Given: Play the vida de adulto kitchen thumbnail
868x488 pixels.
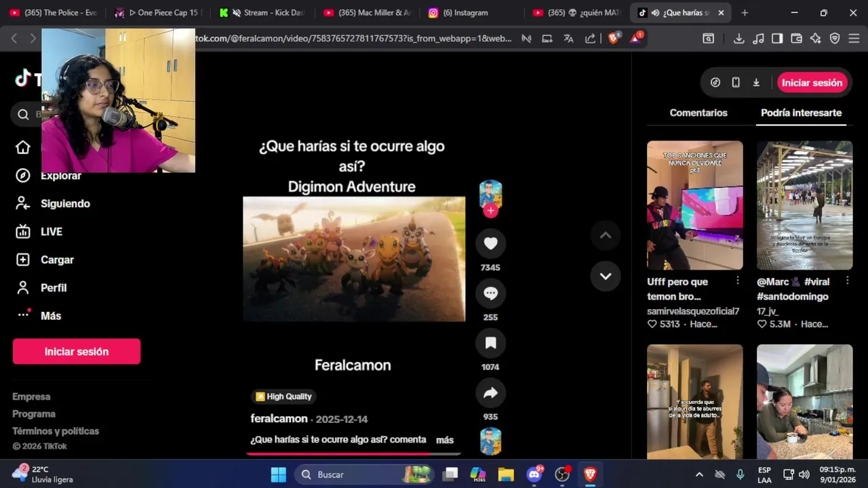Looking at the screenshot, I should point(694,402).
